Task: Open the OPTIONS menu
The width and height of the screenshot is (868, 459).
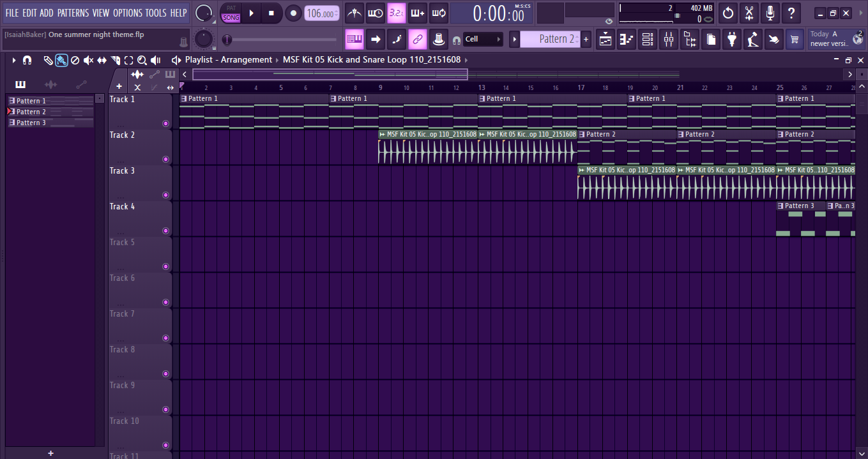Action: point(127,13)
